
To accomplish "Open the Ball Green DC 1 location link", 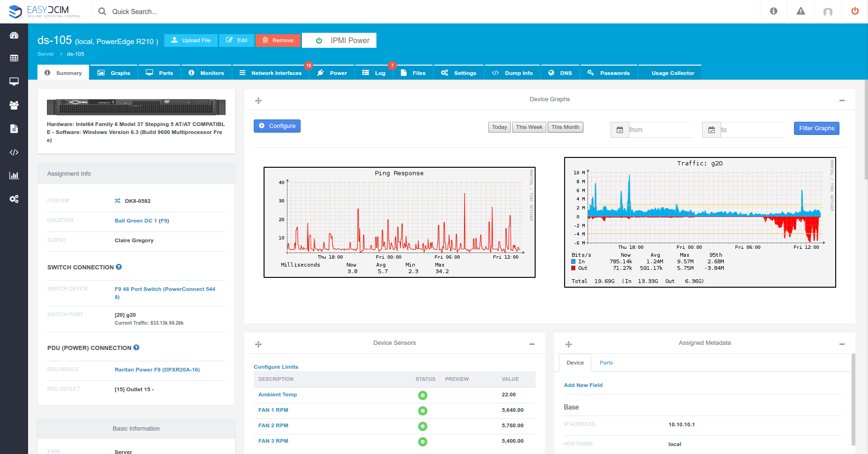I will tap(142, 221).
